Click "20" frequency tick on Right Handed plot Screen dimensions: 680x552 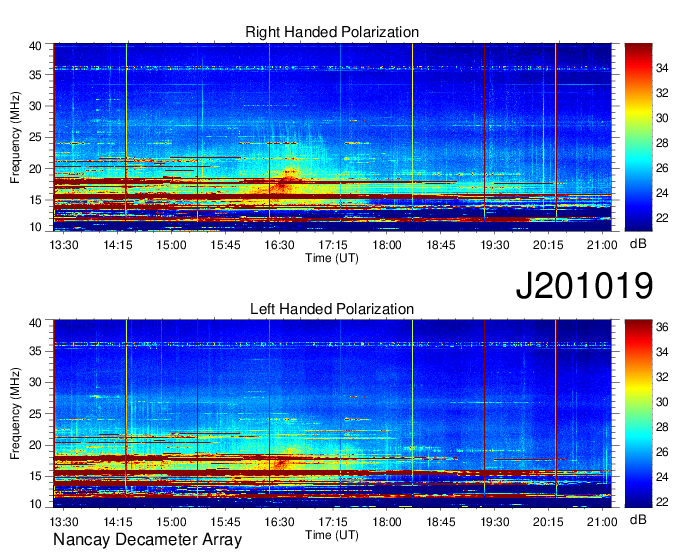point(36,169)
